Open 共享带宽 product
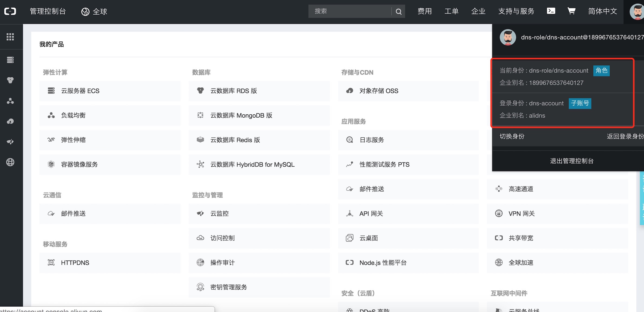644x312 pixels. (x=558, y=238)
